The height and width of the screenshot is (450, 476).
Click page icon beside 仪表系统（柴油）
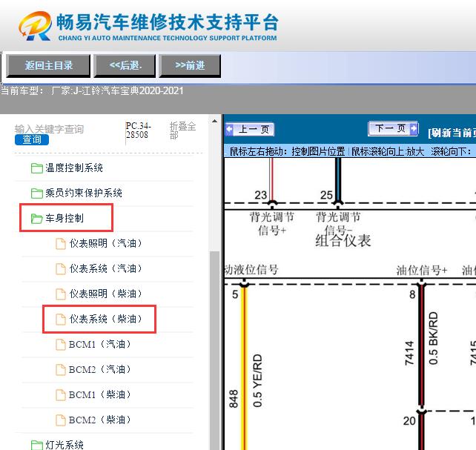(x=61, y=320)
